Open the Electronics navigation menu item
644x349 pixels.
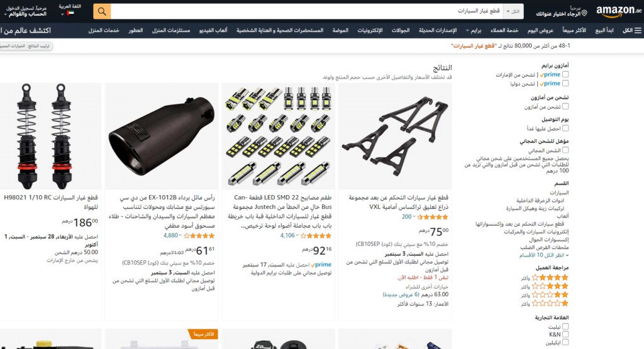[370, 30]
